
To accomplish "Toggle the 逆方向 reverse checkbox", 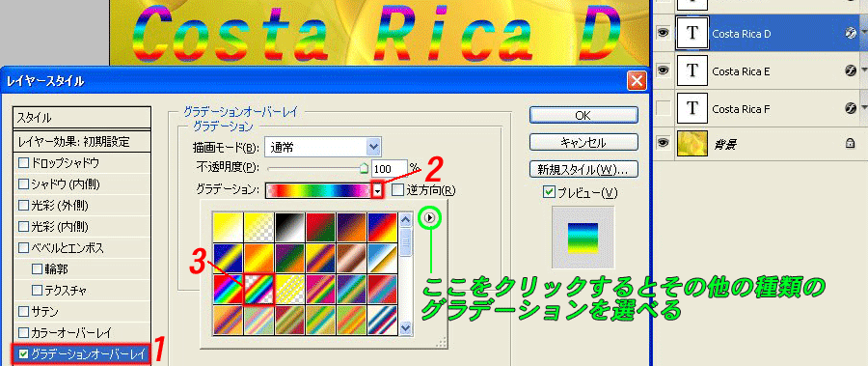I will [x=397, y=190].
